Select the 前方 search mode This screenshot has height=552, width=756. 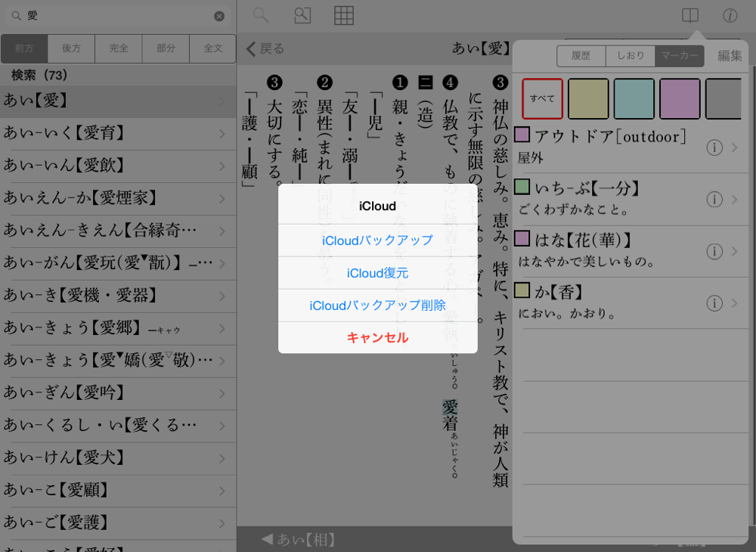(x=24, y=48)
